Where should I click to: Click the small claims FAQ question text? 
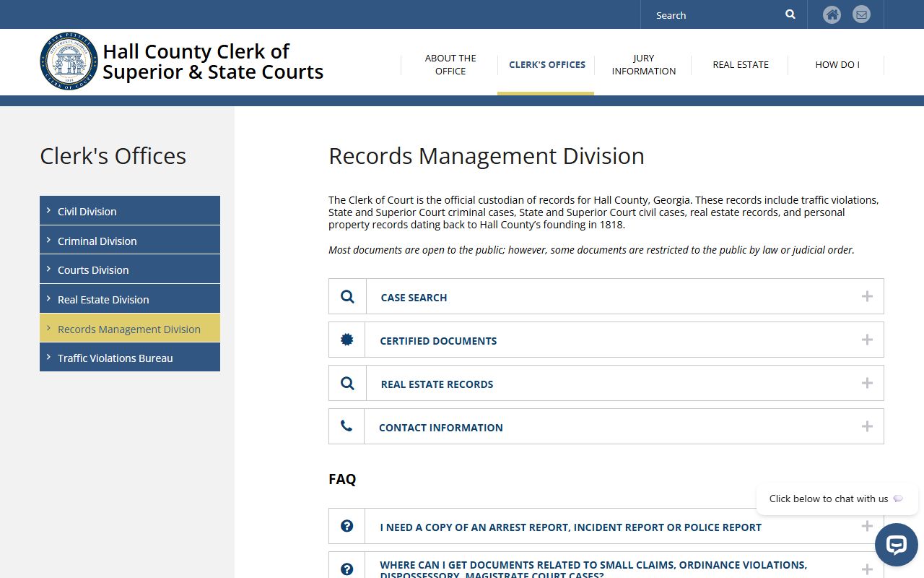pyautogui.click(x=593, y=569)
